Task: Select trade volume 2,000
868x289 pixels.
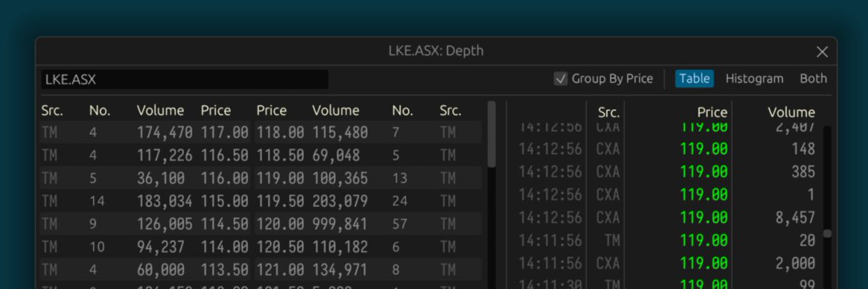Action: pyautogui.click(x=796, y=263)
